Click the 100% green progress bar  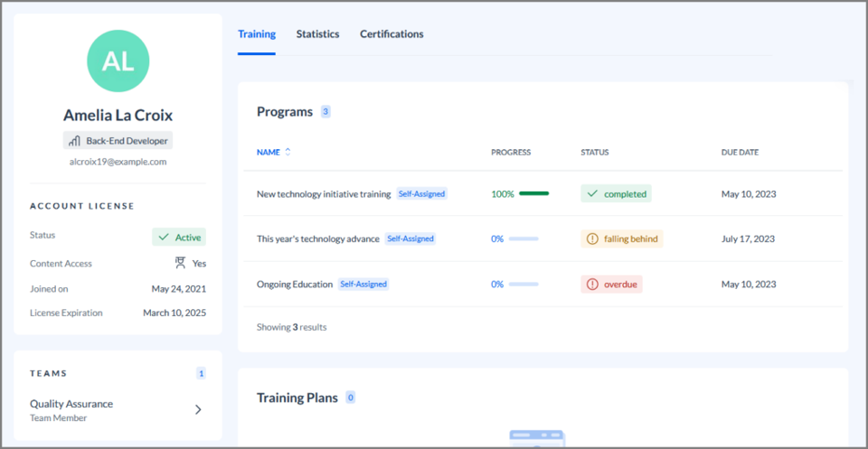(534, 193)
